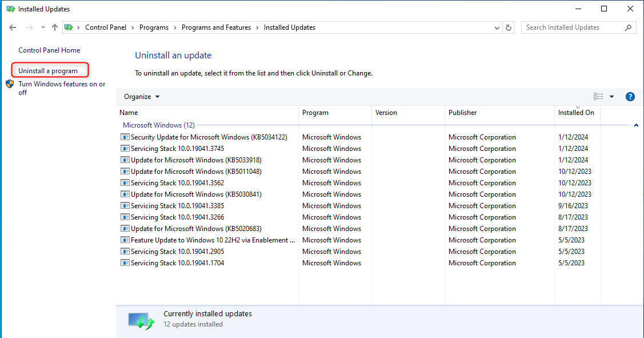644x338 pixels.
Task: Open recent locations dropdown arrow
Action: 43,27
